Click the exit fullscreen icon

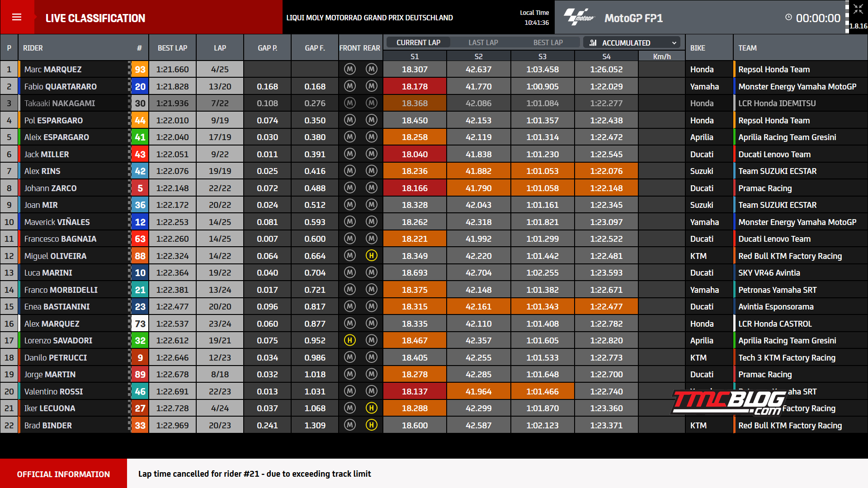click(858, 9)
